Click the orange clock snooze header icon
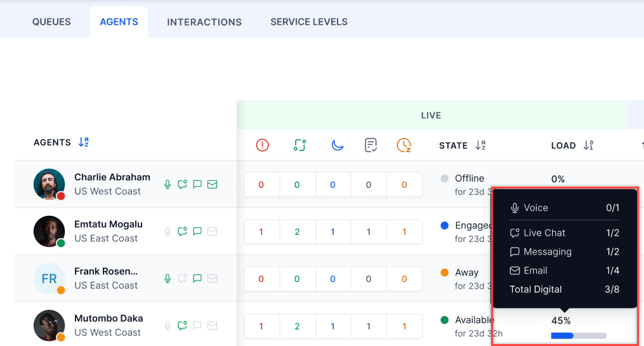Screen dimensions: 644x346 coord(404,145)
